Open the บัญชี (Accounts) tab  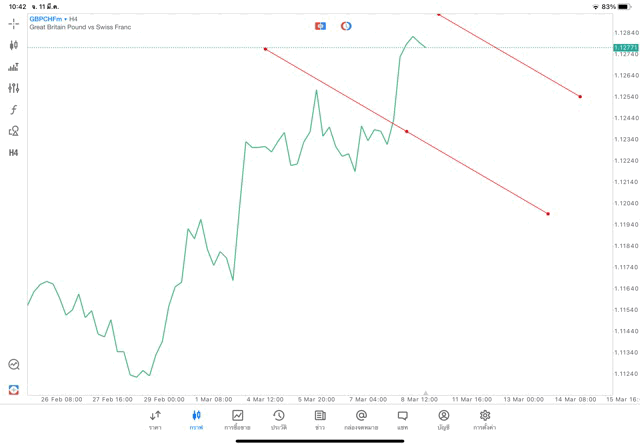pos(443,420)
